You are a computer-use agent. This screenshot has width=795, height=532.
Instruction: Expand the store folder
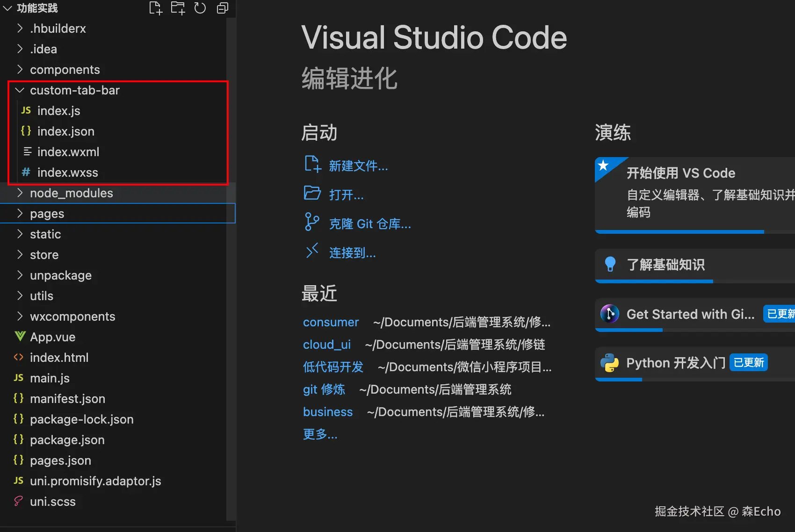coord(20,254)
